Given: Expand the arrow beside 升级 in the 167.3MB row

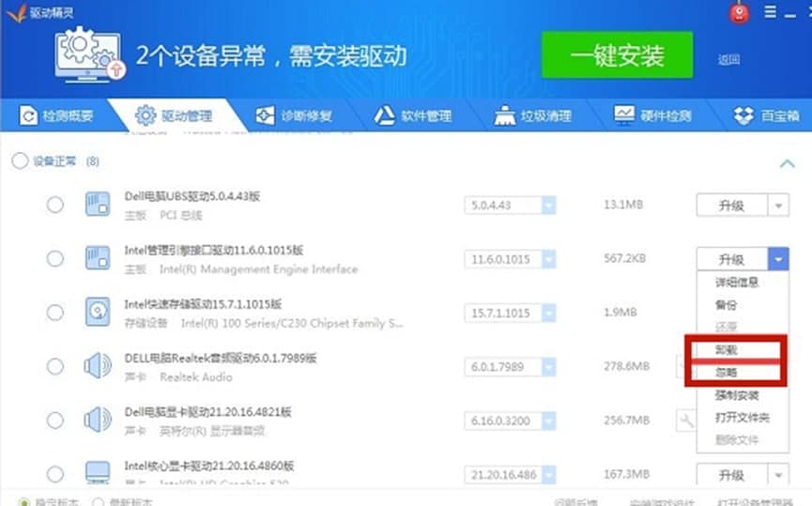Looking at the screenshot, I should pyautogui.click(x=778, y=474).
